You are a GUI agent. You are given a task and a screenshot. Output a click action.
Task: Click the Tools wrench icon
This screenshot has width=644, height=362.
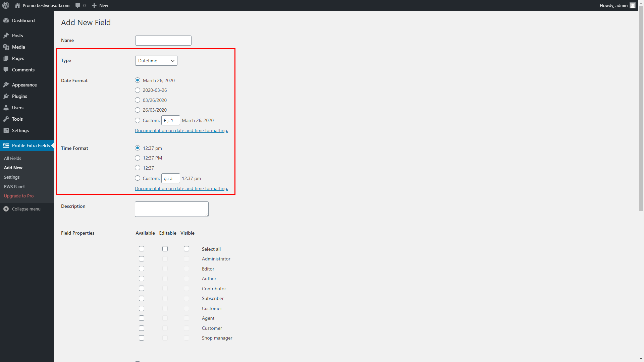6,119
